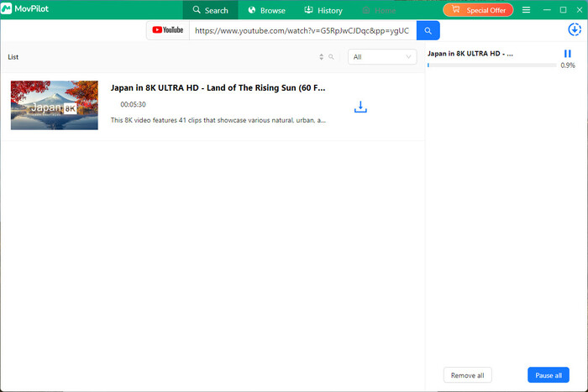Click the download progress bar
This screenshot has width=588, height=392.
click(491, 65)
